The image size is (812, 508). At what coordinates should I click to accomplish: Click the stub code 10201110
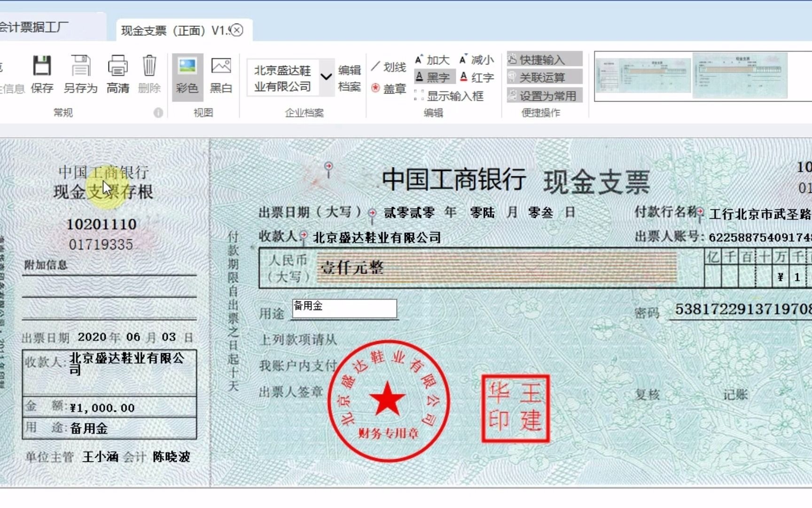(x=101, y=224)
